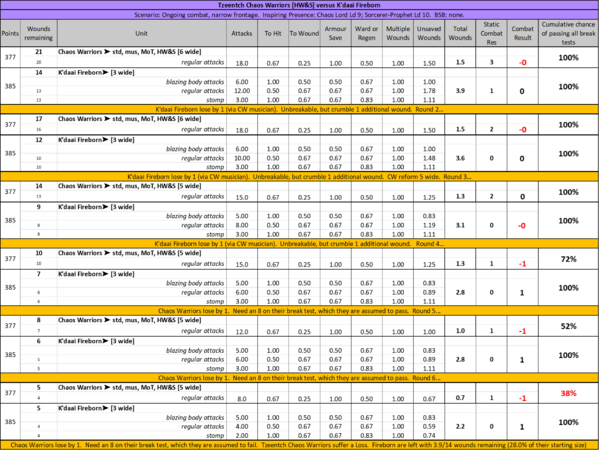Select the '3.1' total wounds cell

pos(460,225)
